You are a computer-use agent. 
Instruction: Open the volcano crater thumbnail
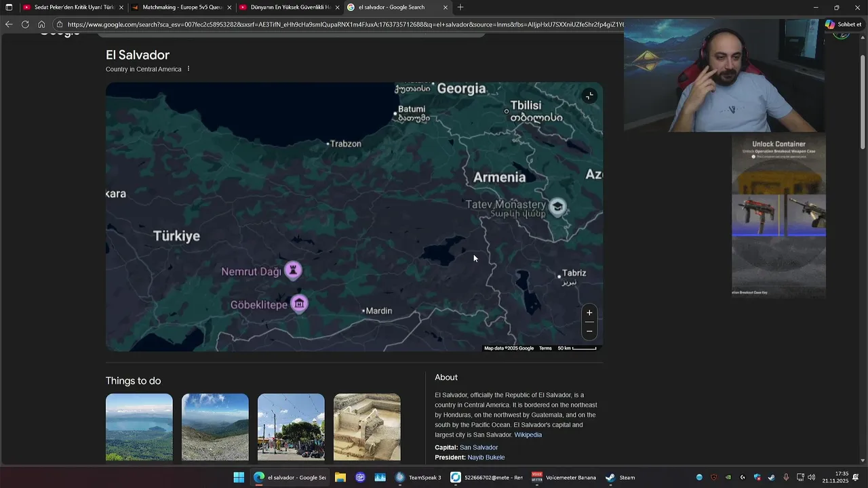tap(215, 427)
